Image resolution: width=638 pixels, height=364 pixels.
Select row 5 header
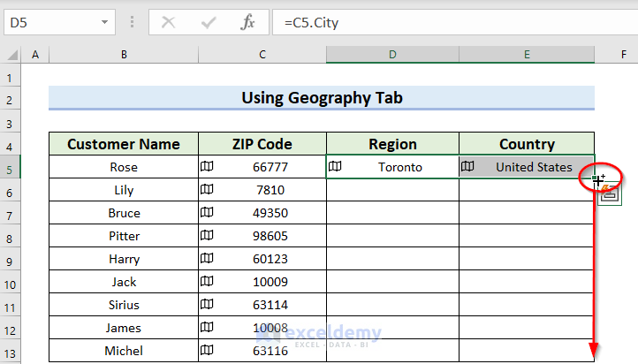pyautogui.click(x=12, y=167)
